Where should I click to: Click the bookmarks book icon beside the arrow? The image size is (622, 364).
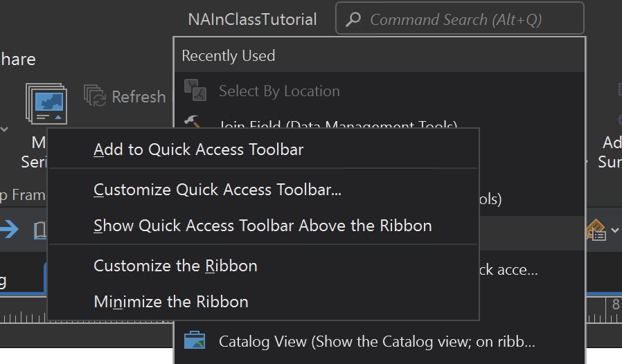tap(41, 230)
